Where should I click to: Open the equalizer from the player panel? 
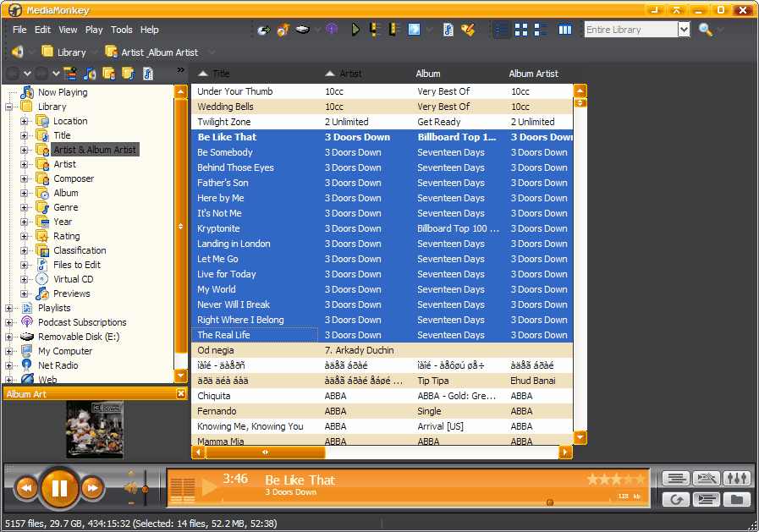coord(737,479)
